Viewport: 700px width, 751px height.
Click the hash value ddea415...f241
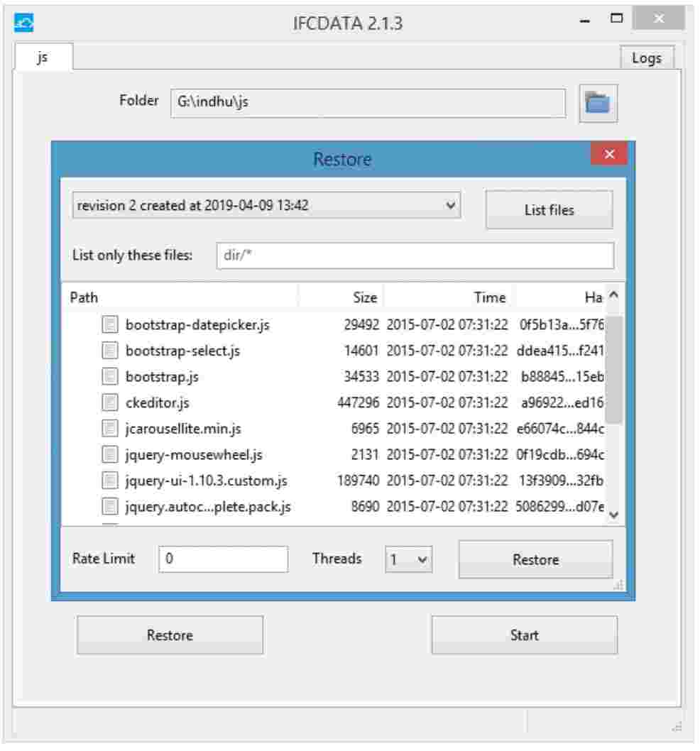pyautogui.click(x=559, y=351)
